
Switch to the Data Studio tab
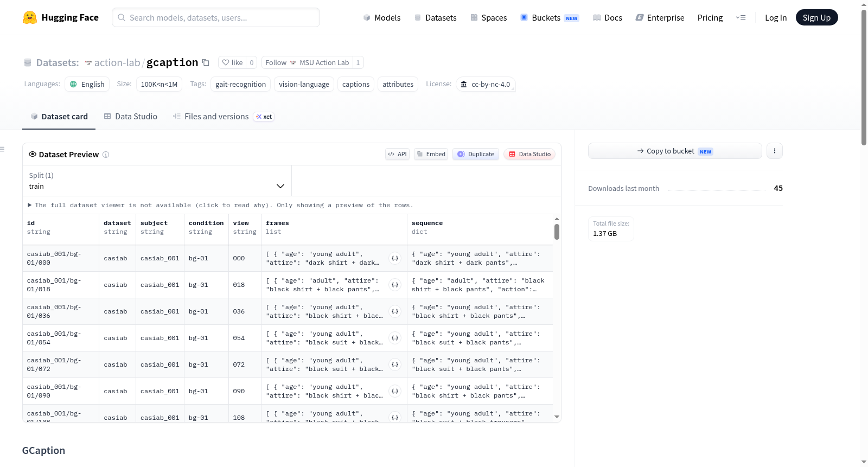(x=131, y=117)
